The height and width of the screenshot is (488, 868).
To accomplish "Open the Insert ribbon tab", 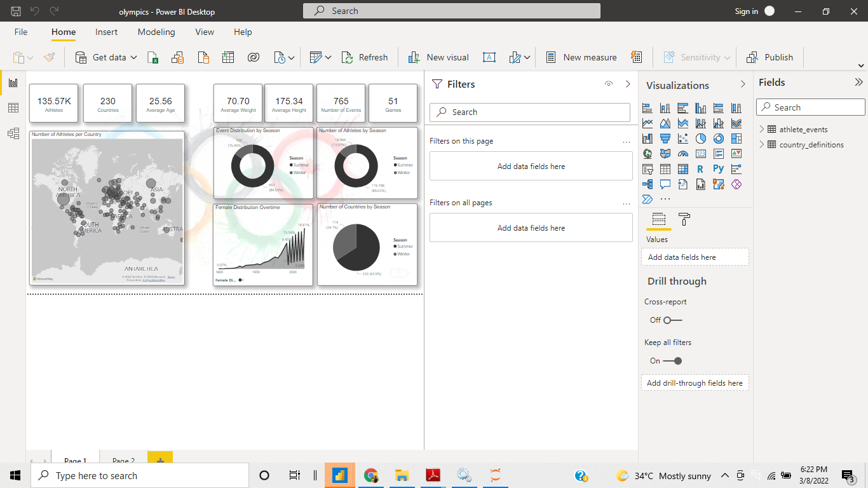I will (106, 32).
